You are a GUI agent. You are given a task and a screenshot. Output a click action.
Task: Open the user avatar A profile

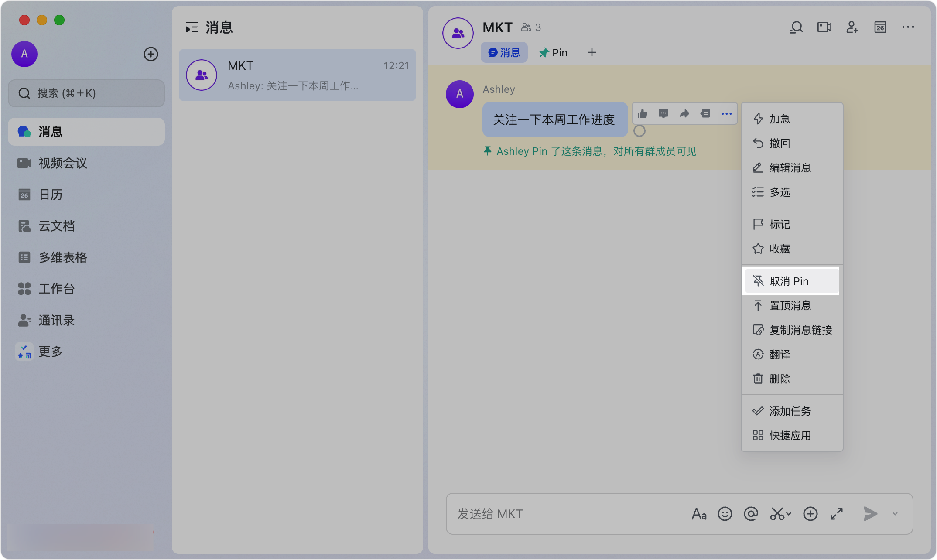coord(24,54)
